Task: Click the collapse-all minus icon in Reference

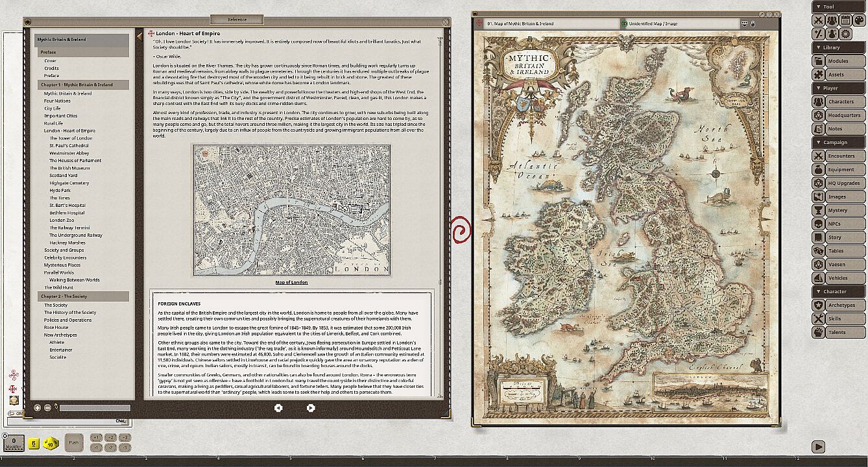Action: [47, 408]
